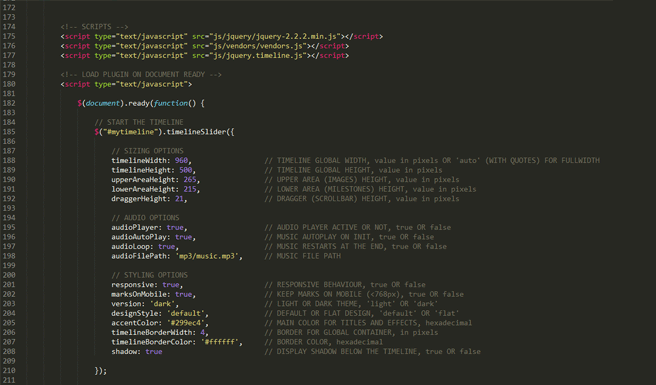Viewport: 656px width, 385px height.
Task: Click the '// AUDIO OPTIONS' comment
Action: (x=145, y=218)
